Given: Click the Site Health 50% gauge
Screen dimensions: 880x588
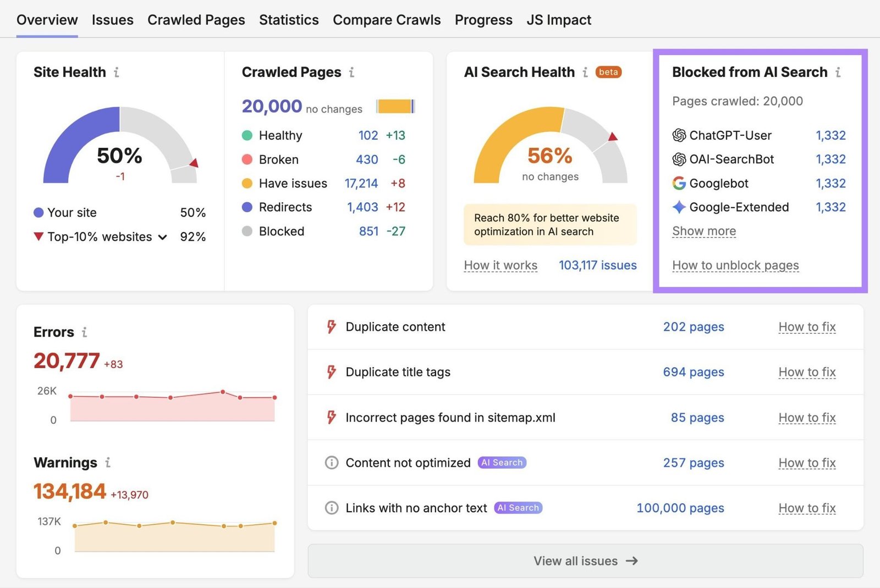Looking at the screenshot, I should tap(120, 145).
